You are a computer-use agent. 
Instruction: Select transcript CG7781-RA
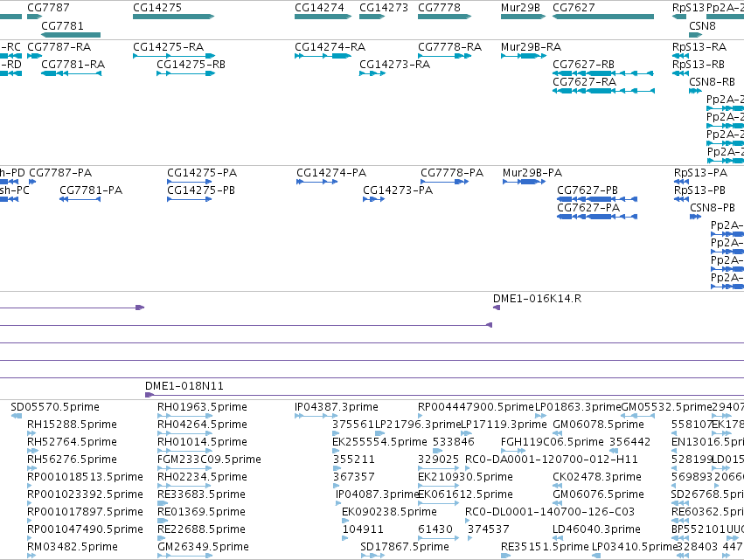click(x=73, y=65)
